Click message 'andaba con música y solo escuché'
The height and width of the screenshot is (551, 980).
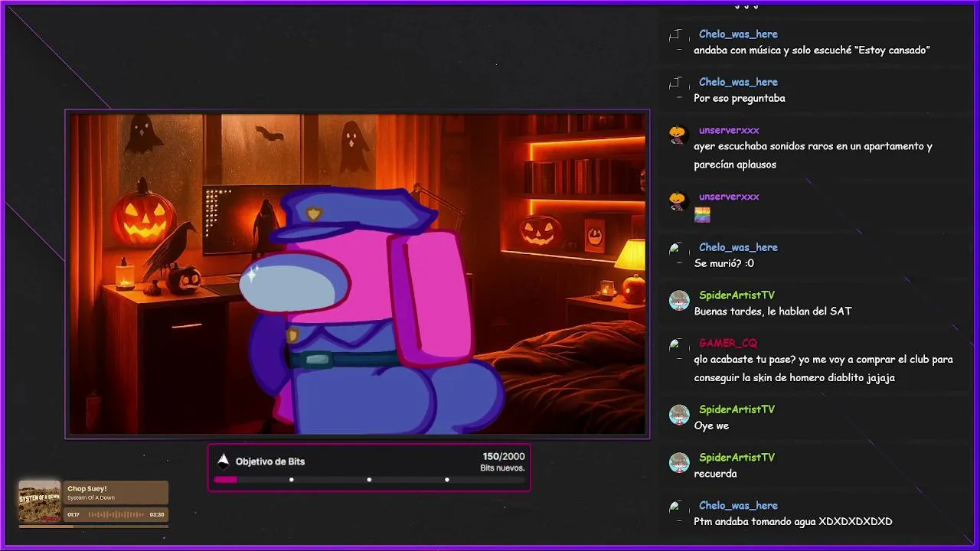[812, 51]
